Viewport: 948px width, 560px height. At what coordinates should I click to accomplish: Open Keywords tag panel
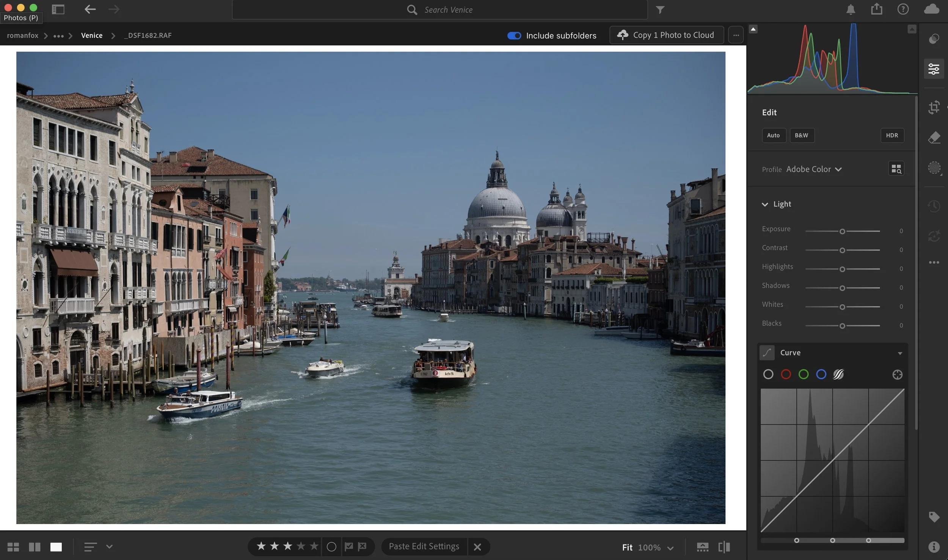coord(934,517)
